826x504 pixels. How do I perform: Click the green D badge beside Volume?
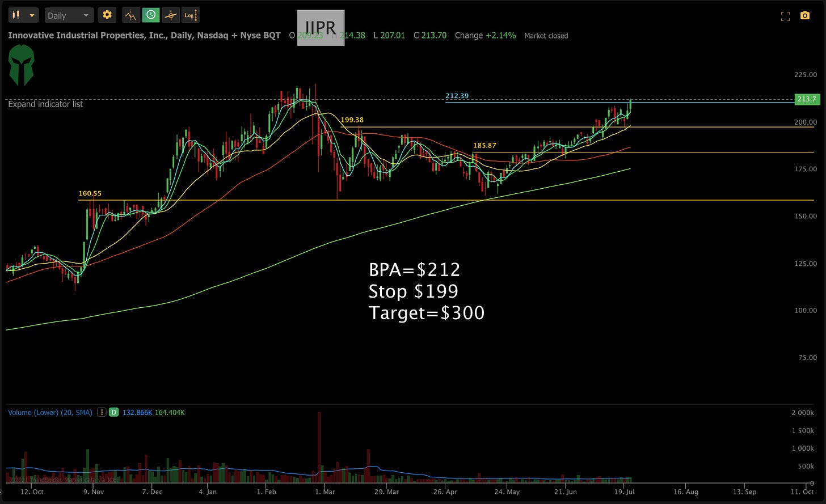tap(113, 412)
